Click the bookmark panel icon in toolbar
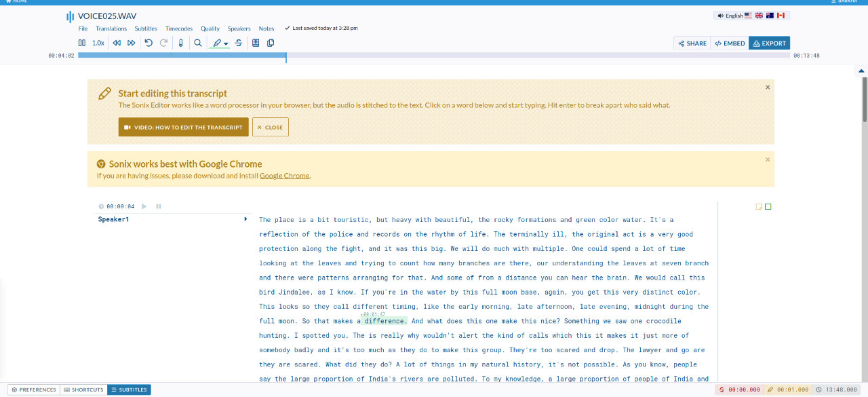The image size is (868, 397). [x=256, y=43]
